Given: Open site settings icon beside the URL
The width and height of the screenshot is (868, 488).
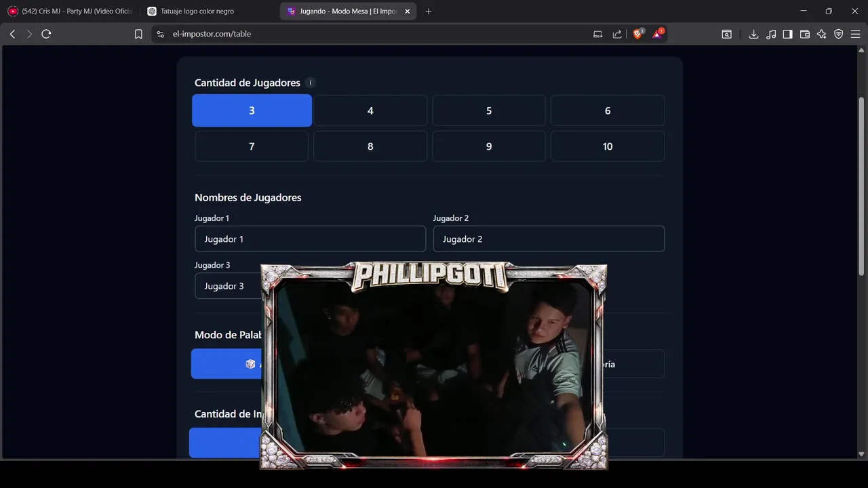Looking at the screenshot, I should coord(160,34).
